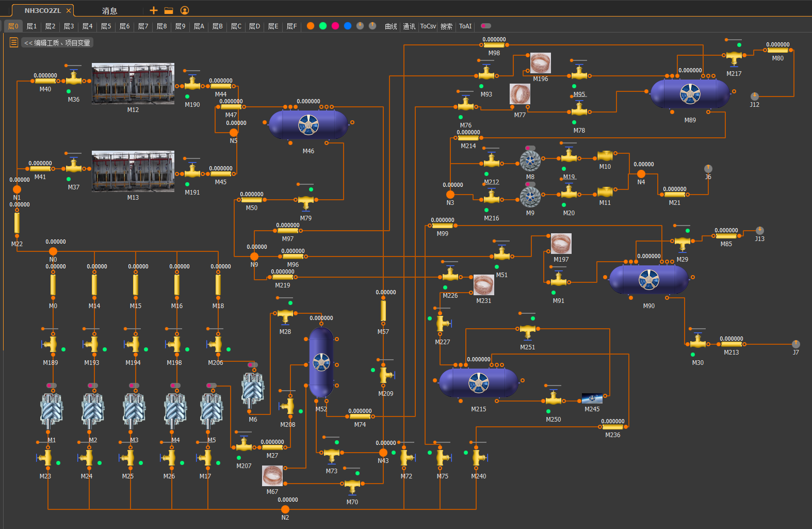
Task: Select the orange N2 node
Action: [x=285, y=509]
